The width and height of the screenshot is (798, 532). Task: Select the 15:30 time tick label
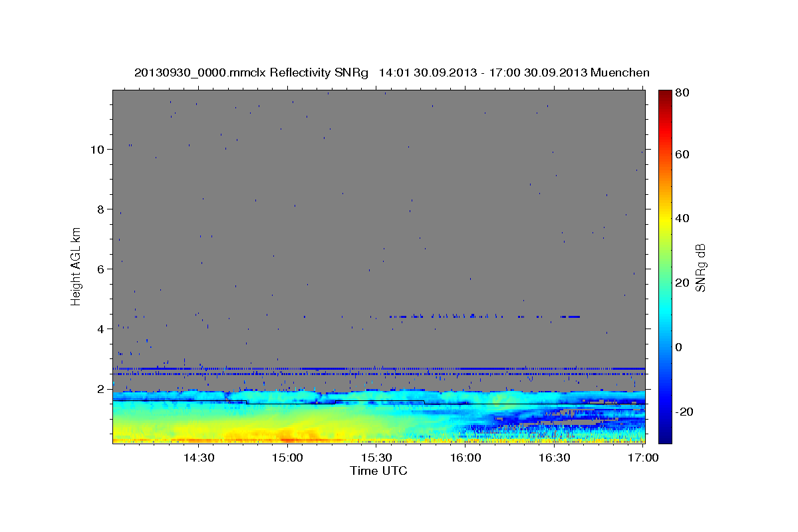tap(376, 458)
